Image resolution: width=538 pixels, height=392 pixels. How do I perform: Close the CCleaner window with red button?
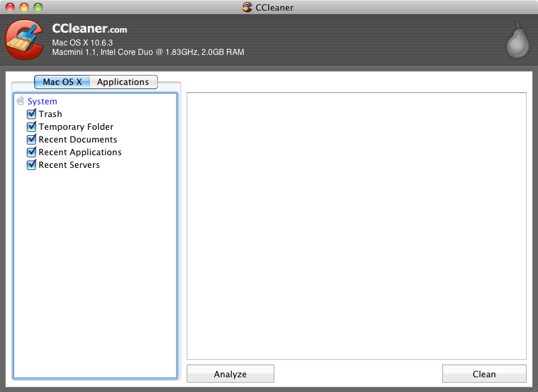(9, 7)
